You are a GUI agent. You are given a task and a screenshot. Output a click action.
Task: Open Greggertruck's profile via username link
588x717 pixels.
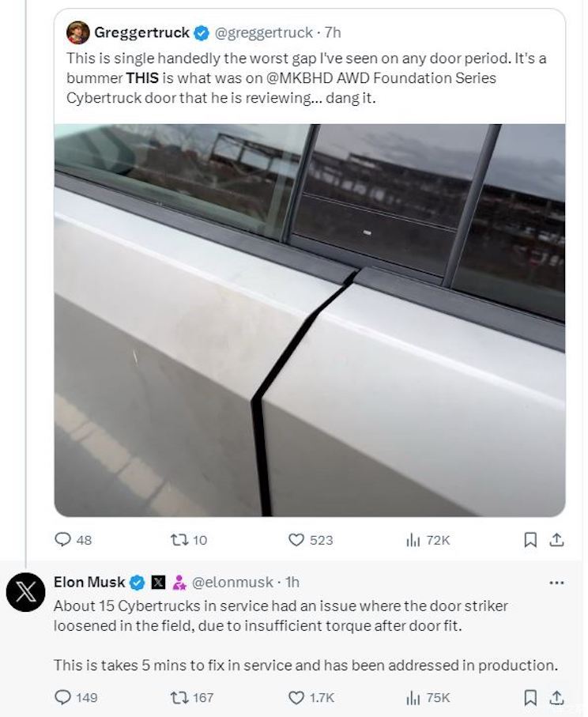(x=264, y=32)
